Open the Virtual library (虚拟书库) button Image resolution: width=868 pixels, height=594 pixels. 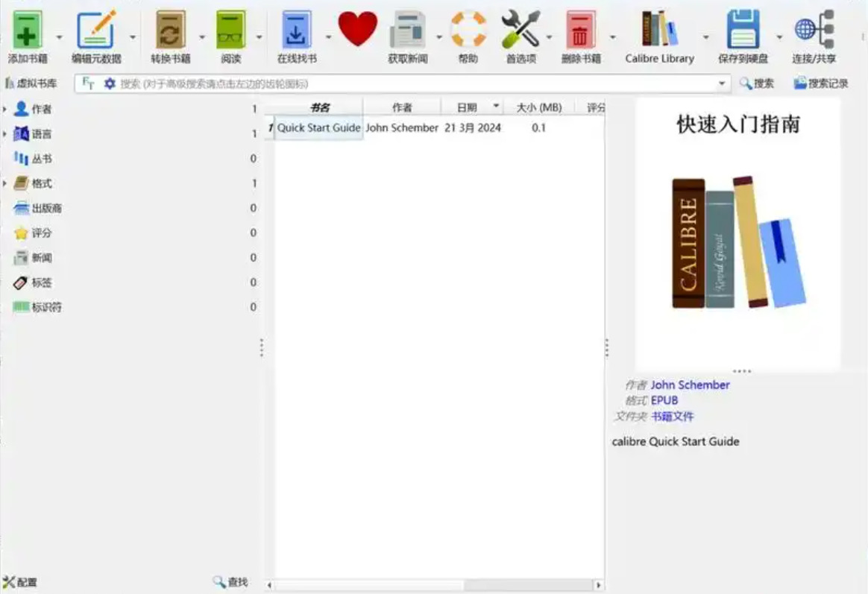(31, 83)
